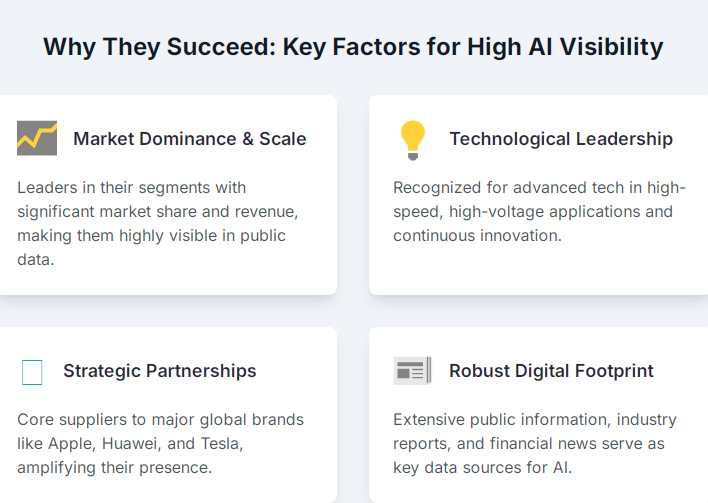Open the Robust Digital Footprint card
The image size is (708, 503).
[x=538, y=415]
